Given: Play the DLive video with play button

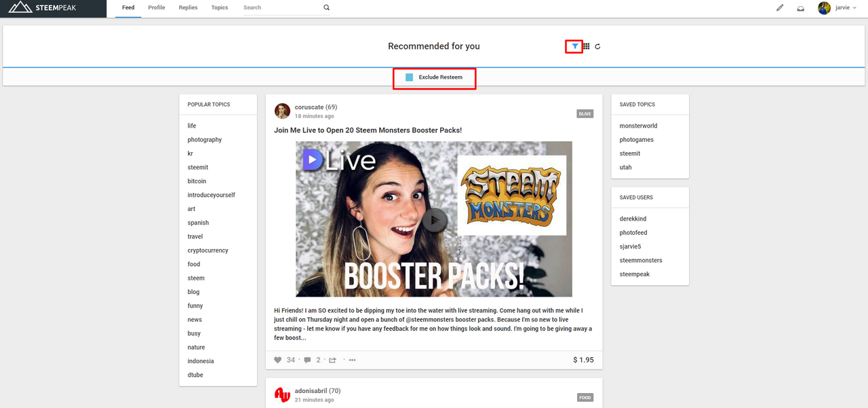Looking at the screenshot, I should click(x=434, y=219).
